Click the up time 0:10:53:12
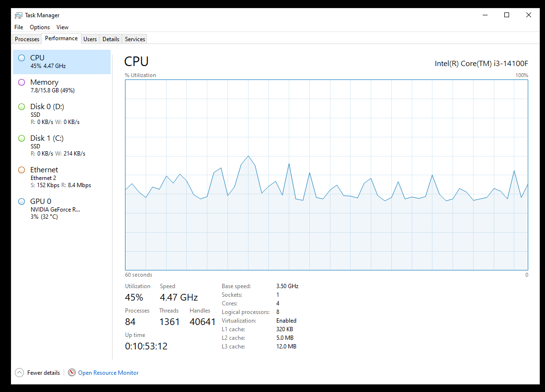The image size is (545, 392). [146, 346]
